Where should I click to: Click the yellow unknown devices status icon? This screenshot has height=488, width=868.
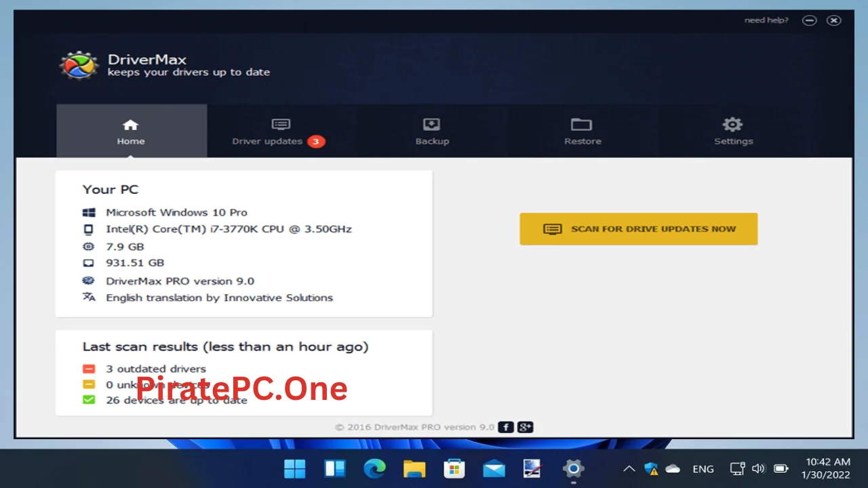point(89,384)
